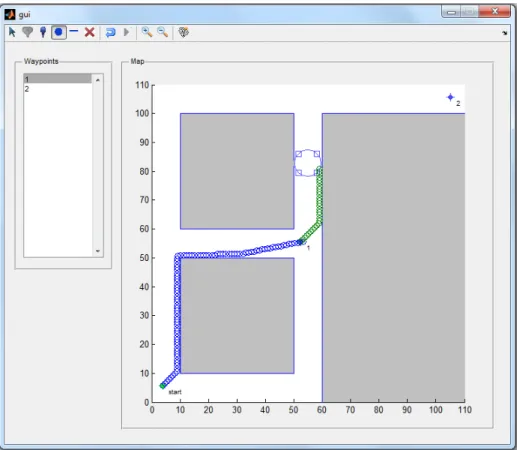Click the circular obstacle between the gray blocks
This screenshot has width=517, height=450.
pyautogui.click(x=308, y=163)
